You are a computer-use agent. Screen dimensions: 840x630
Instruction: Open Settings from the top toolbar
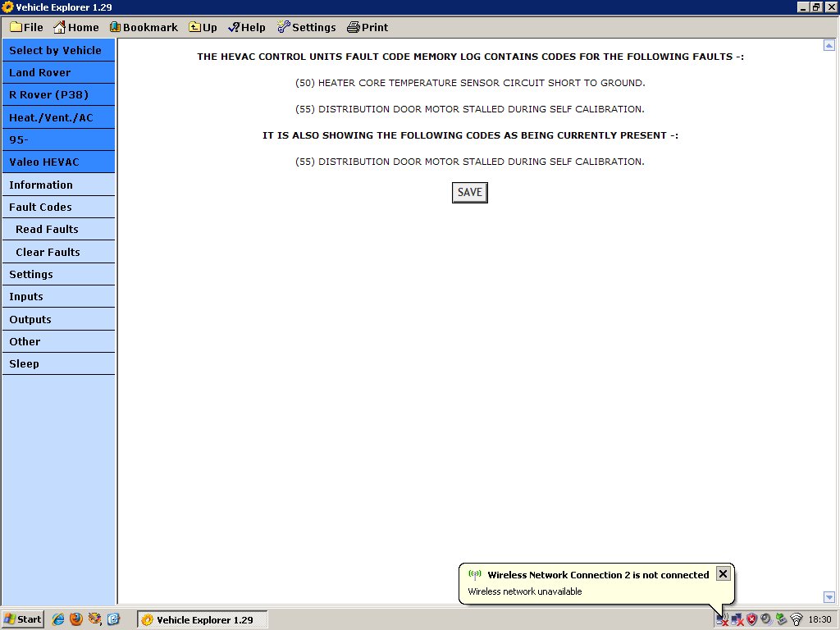pos(307,27)
